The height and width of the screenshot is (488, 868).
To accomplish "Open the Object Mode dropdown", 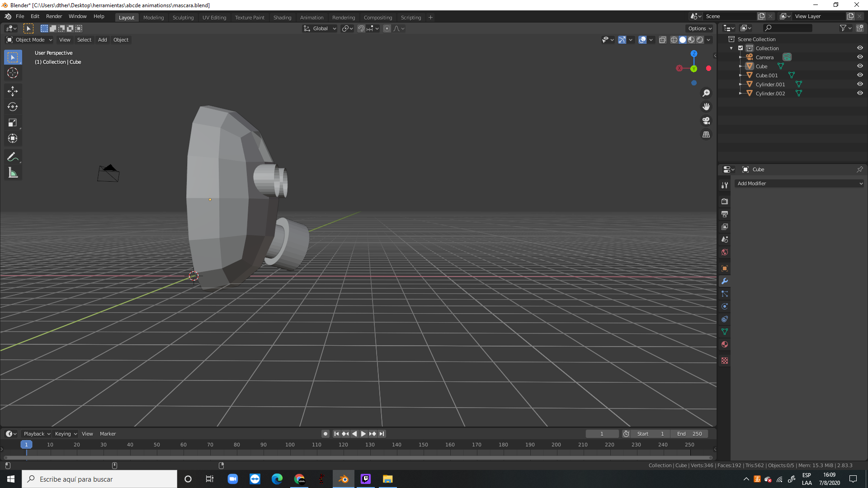I will pos(30,40).
